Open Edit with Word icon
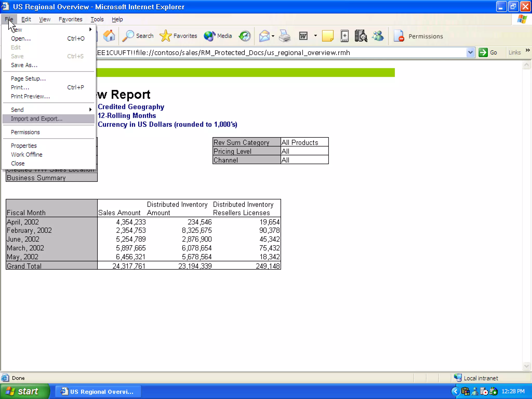The width and height of the screenshot is (532, 399). [303, 36]
